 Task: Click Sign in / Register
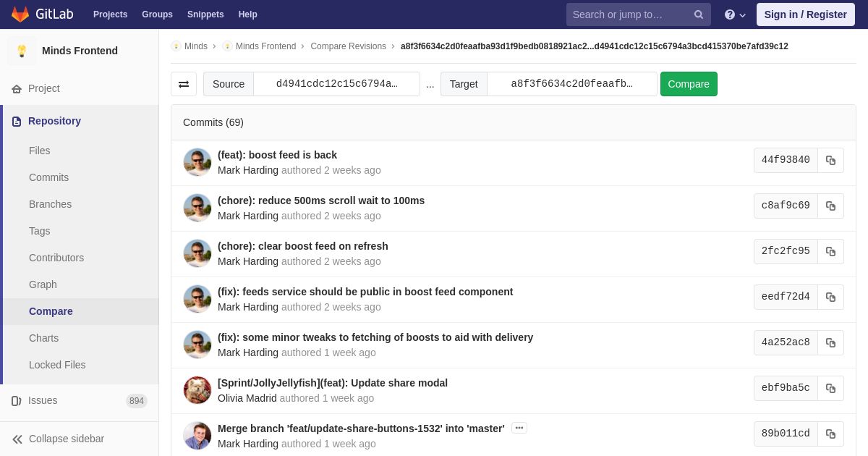(805, 14)
